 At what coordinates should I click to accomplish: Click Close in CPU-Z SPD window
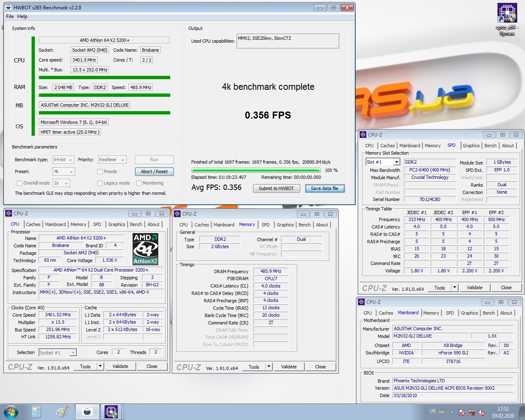tap(506, 288)
